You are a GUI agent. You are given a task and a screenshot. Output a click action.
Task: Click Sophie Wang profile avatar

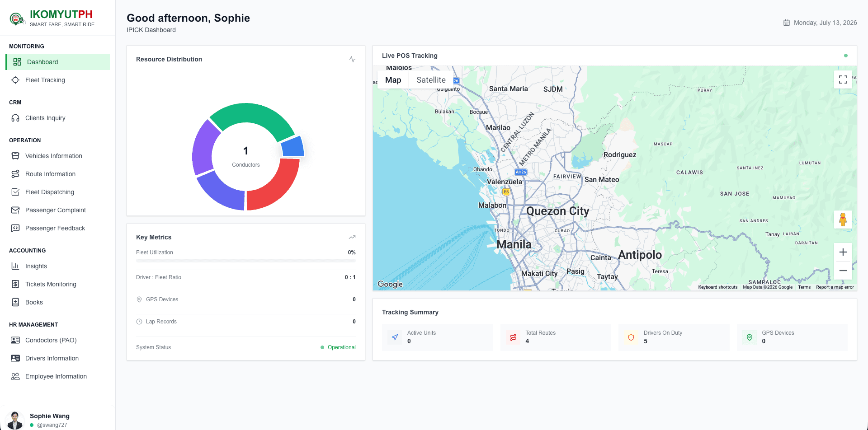pyautogui.click(x=15, y=420)
